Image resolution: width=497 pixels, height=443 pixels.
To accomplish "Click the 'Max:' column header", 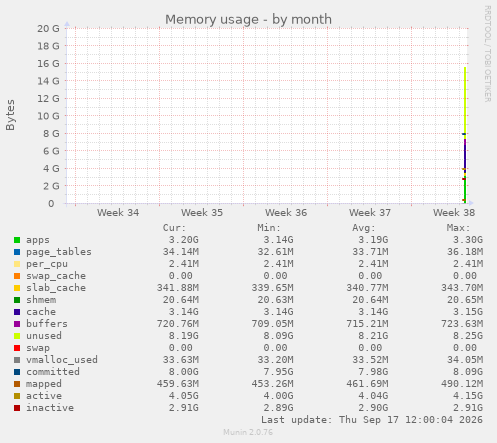I will [x=458, y=228].
